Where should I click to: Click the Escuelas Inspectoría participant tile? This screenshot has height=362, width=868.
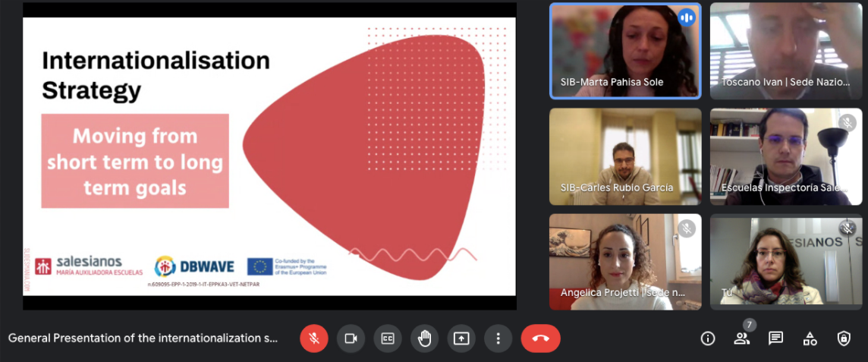pos(785,156)
